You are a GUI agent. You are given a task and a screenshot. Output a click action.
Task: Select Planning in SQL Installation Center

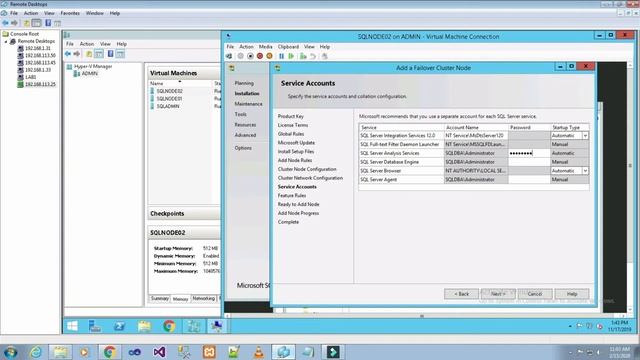244,83
